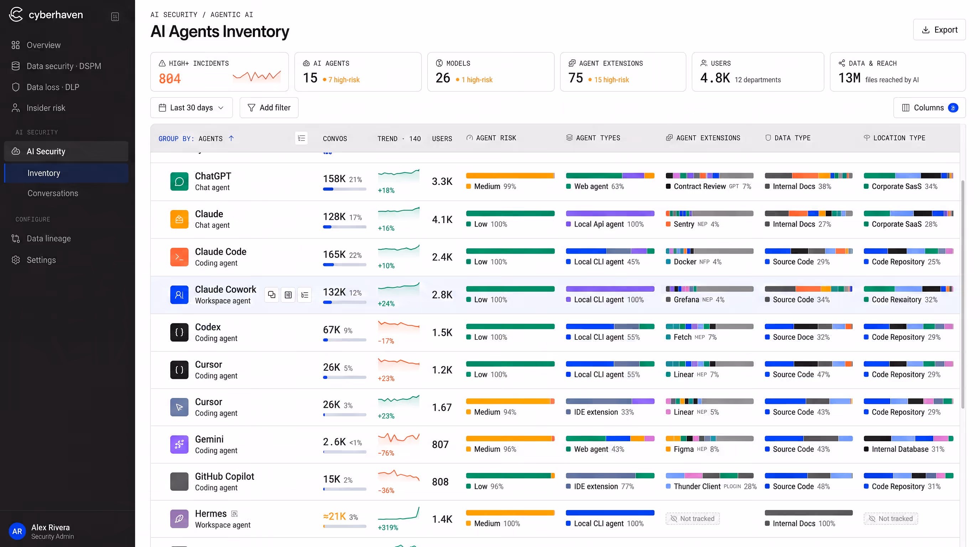Open conversations icon on Claude Cowork row
980x547 pixels.
(x=272, y=295)
